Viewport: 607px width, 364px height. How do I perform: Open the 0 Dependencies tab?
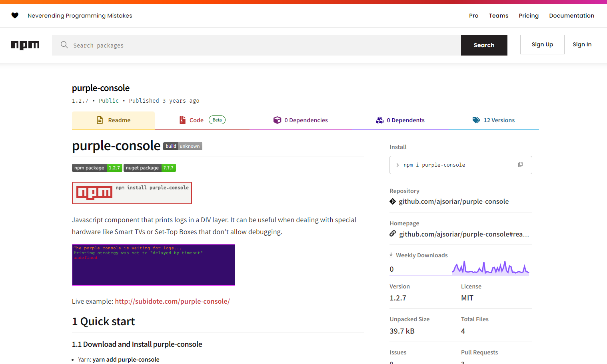[x=300, y=120]
